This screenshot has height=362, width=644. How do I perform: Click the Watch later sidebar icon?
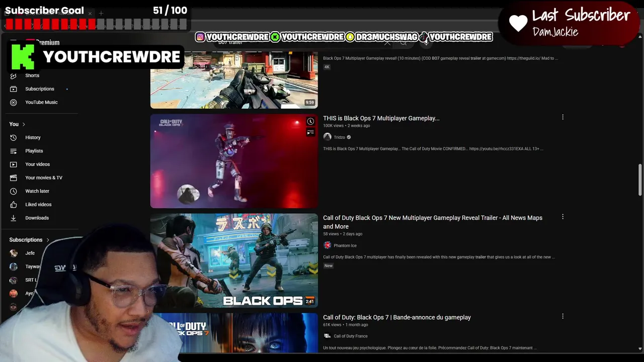point(14,191)
